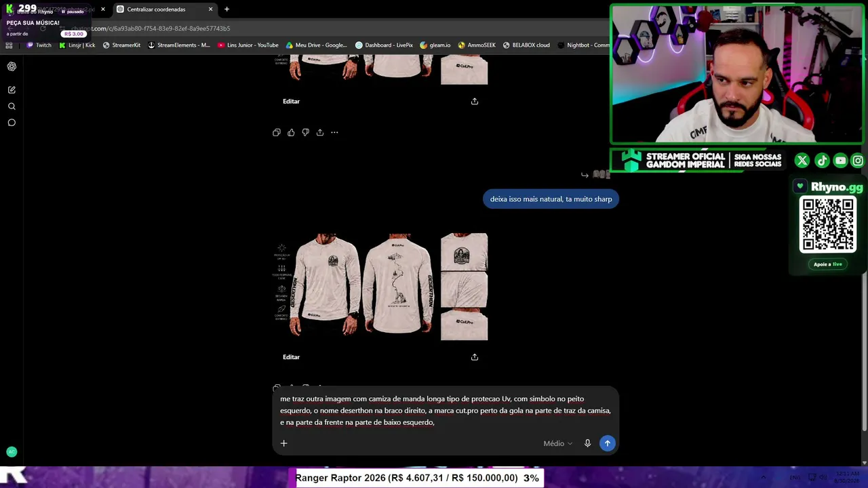The image size is (868, 488).
Task: Click the Instagram social icon in overlay
Action: pos(858,161)
